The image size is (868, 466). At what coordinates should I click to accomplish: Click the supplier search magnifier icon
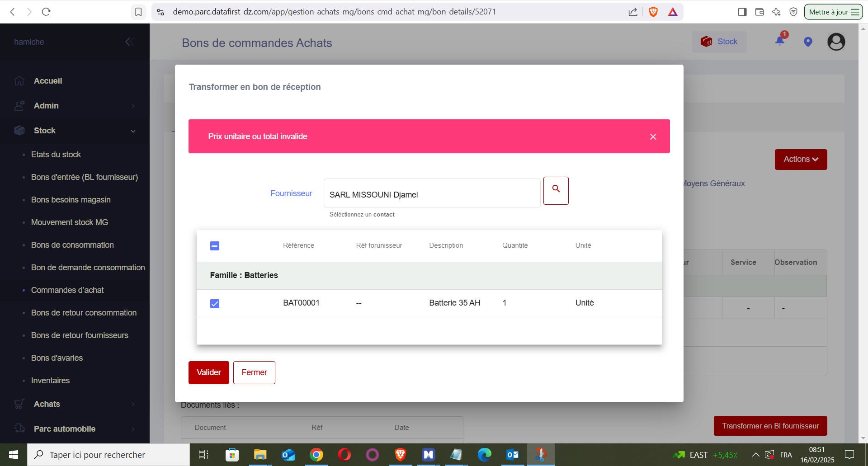[x=556, y=190]
